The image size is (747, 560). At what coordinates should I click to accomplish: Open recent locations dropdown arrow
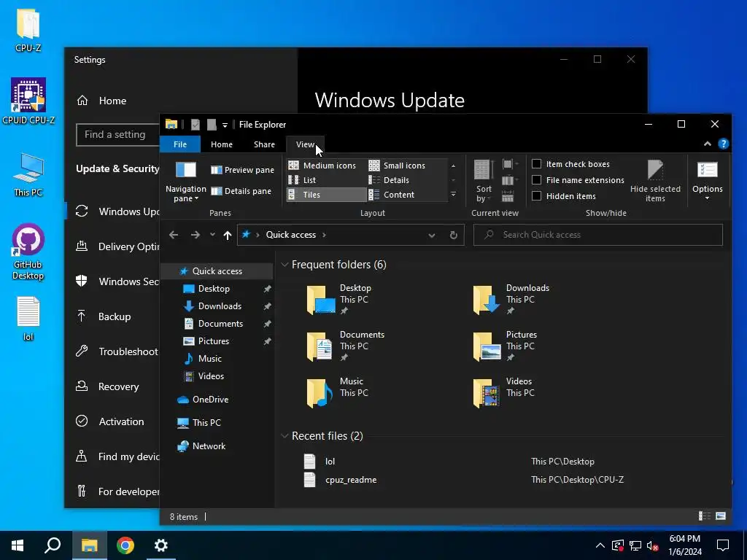(212, 234)
